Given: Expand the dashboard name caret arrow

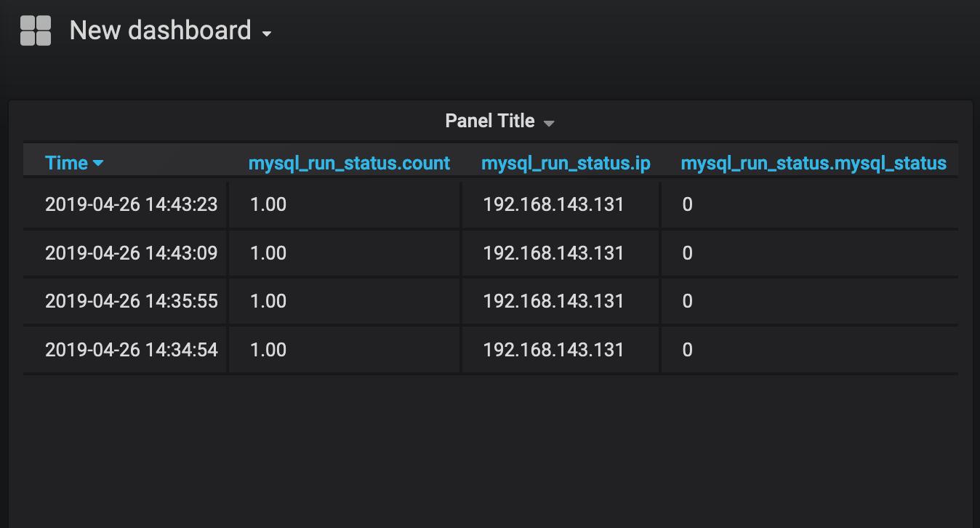Looking at the screenshot, I should pos(267,34).
